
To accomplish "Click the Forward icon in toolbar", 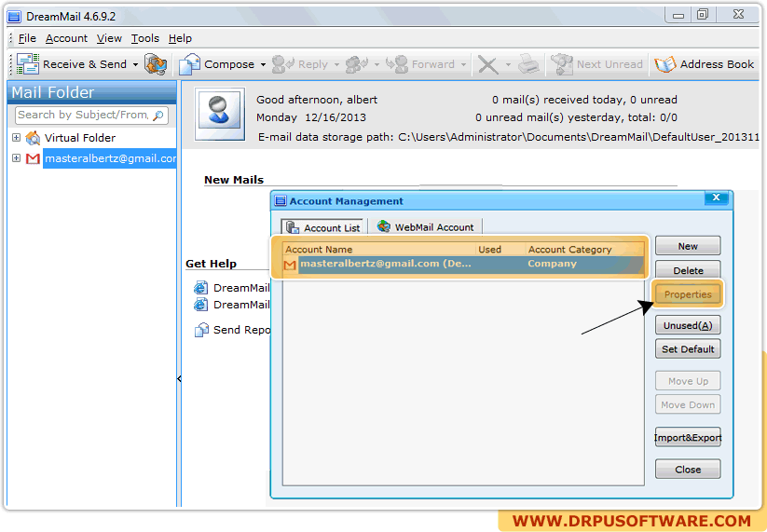I will pos(397,64).
